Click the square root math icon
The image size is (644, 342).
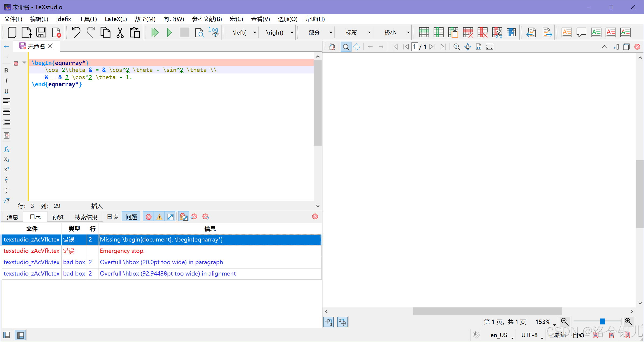tap(6, 201)
